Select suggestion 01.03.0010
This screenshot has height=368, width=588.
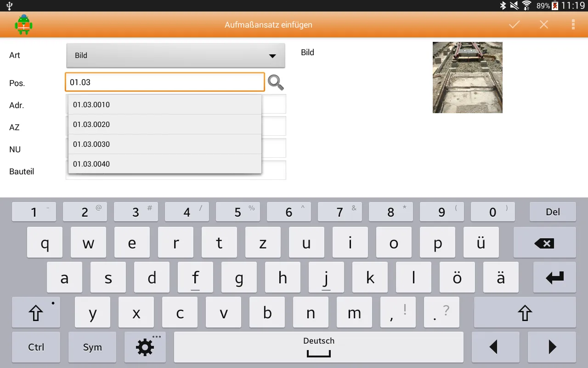tap(164, 105)
